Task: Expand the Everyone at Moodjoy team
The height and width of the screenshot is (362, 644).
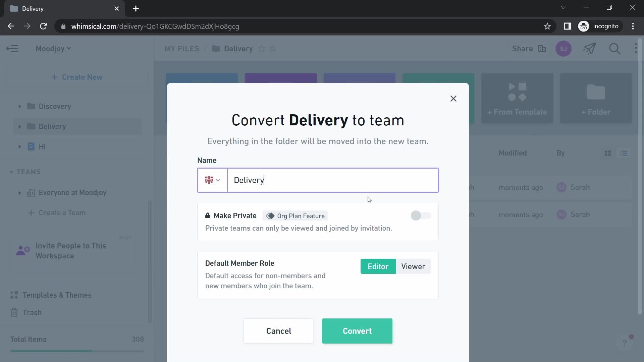Action: click(x=19, y=192)
